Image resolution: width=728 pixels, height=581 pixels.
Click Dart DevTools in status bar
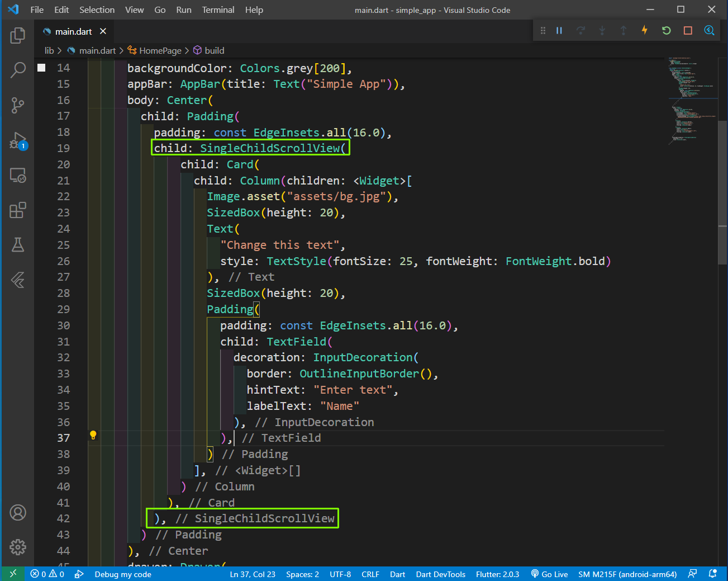pyautogui.click(x=440, y=574)
